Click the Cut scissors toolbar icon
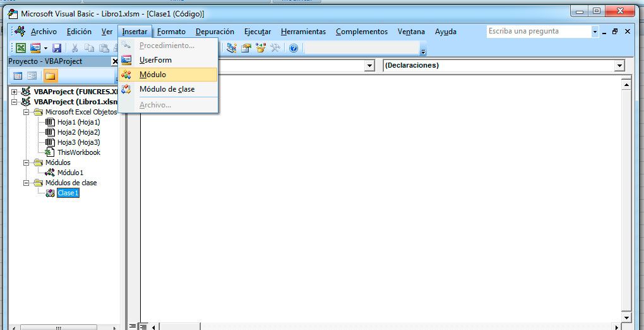Image resolution: width=644 pixels, height=330 pixels. pyautogui.click(x=75, y=48)
